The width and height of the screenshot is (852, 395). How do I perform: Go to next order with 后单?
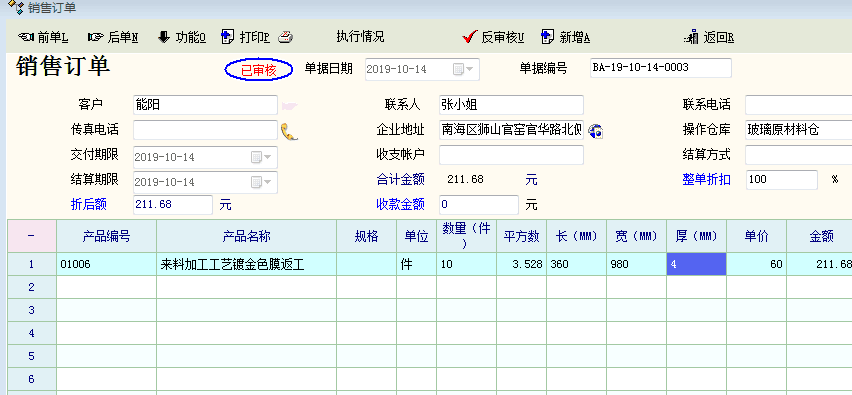pos(113,37)
